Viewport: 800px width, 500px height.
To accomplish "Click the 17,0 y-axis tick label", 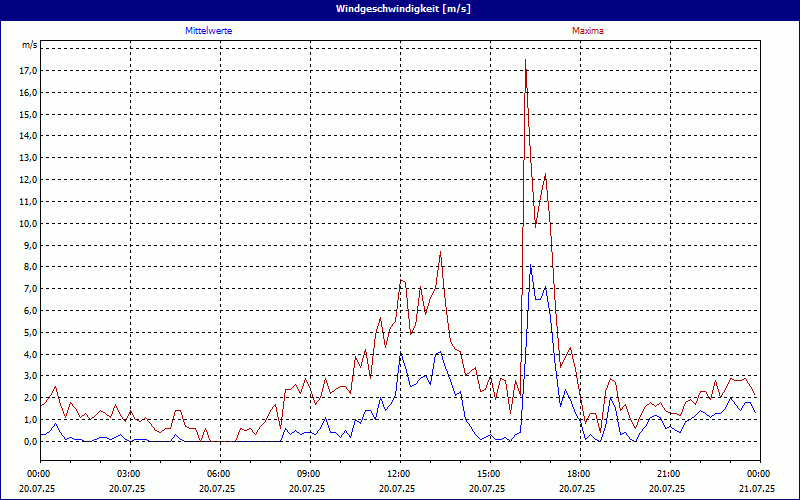I will pyautogui.click(x=28, y=71).
